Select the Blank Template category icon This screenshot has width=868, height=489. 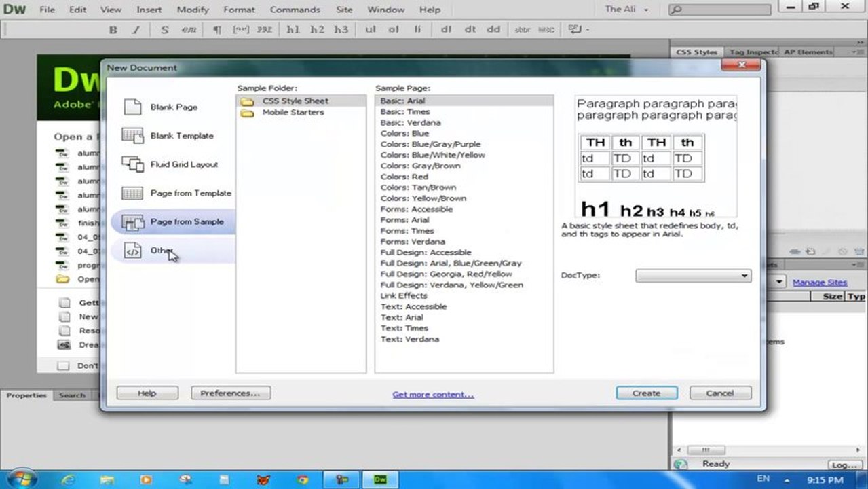click(x=132, y=136)
